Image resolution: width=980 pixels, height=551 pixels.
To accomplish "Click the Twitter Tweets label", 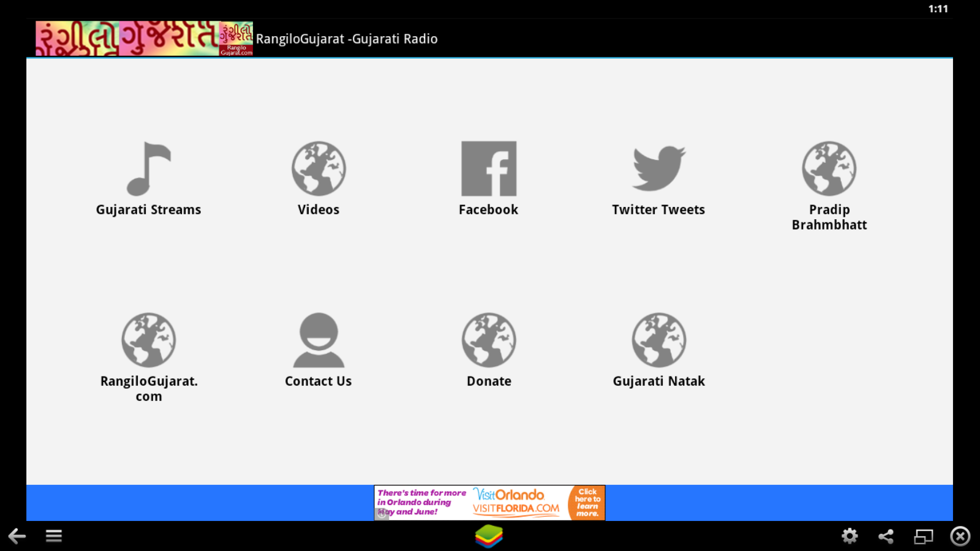I will (658, 210).
